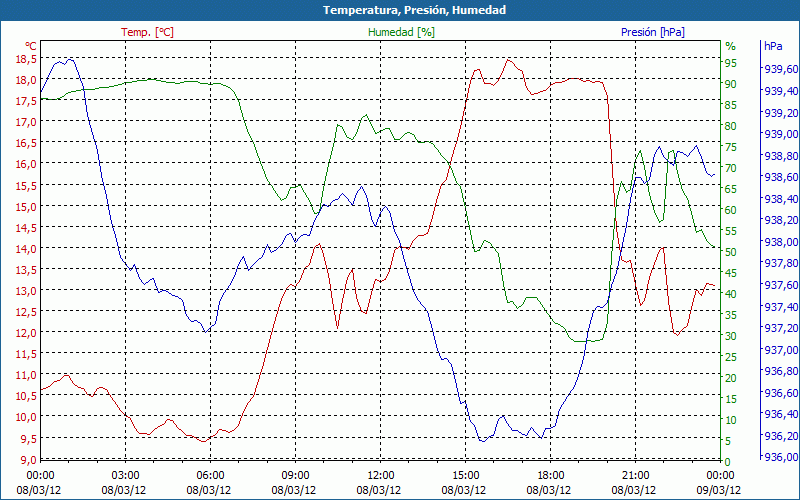Click the '15:00' time axis label
This screenshot has height=500, width=800.
(465, 476)
